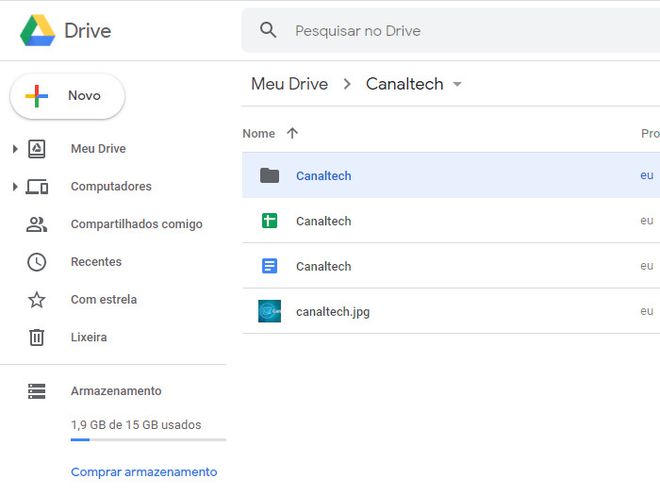
Task: Click the Com estrela star icon
Action: (x=37, y=300)
